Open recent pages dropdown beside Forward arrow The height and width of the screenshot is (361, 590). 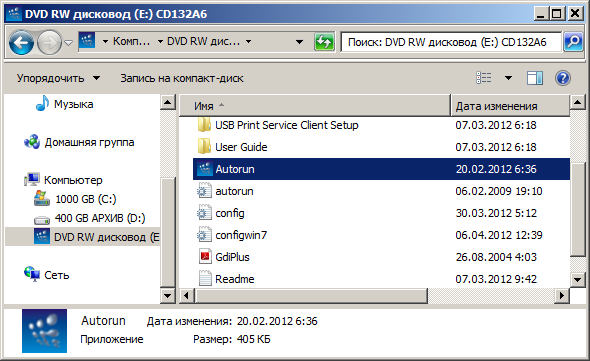pos(68,43)
